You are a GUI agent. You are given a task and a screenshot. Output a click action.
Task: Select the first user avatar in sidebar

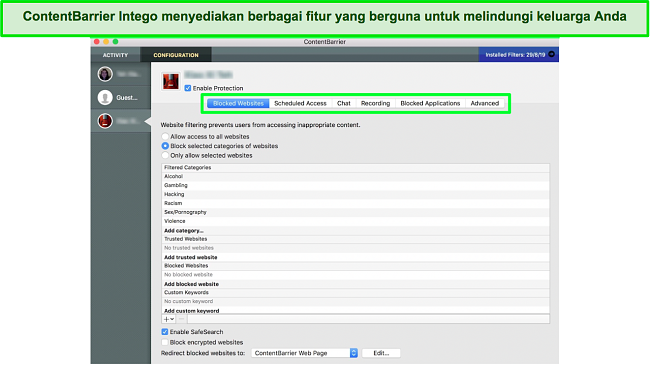pos(105,74)
